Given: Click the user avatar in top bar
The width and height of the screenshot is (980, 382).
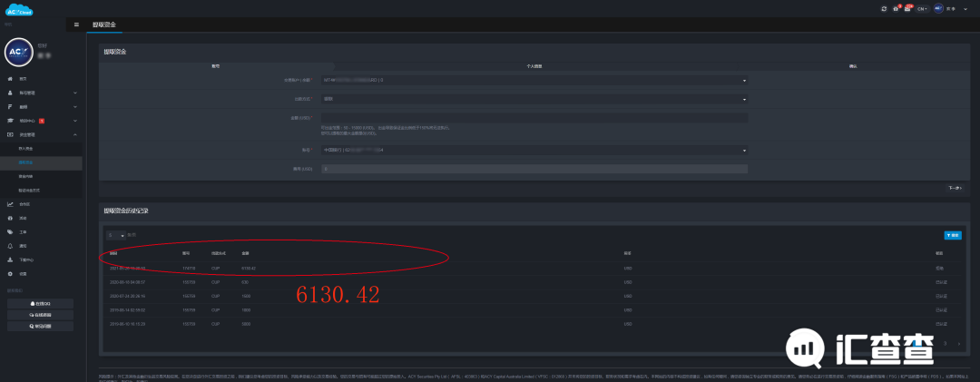Looking at the screenshot, I should click(x=938, y=9).
